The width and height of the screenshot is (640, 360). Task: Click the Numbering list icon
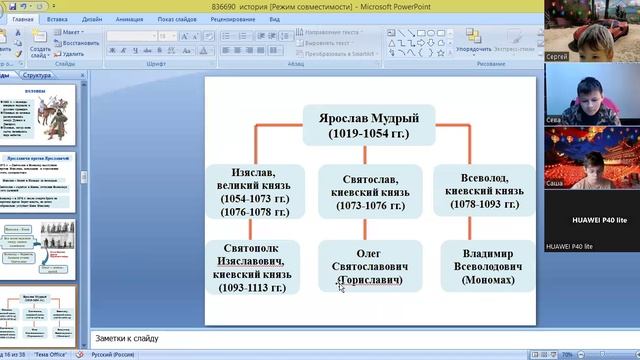[243, 36]
